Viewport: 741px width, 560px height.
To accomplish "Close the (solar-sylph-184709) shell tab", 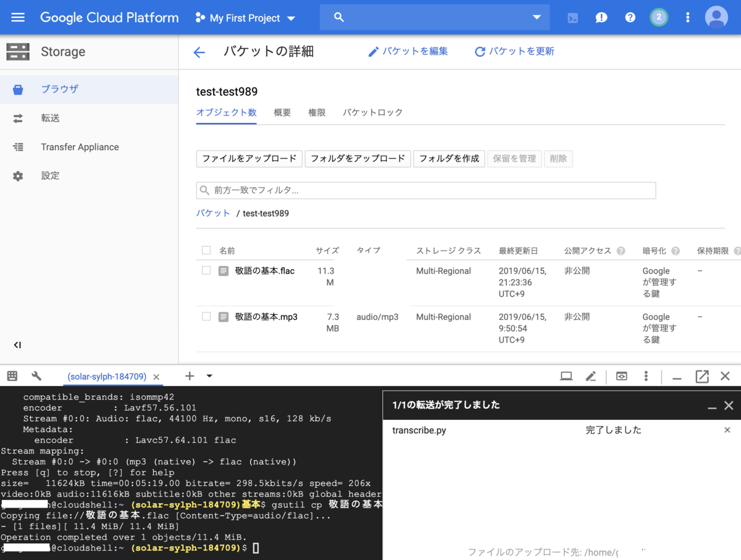I will [x=156, y=377].
